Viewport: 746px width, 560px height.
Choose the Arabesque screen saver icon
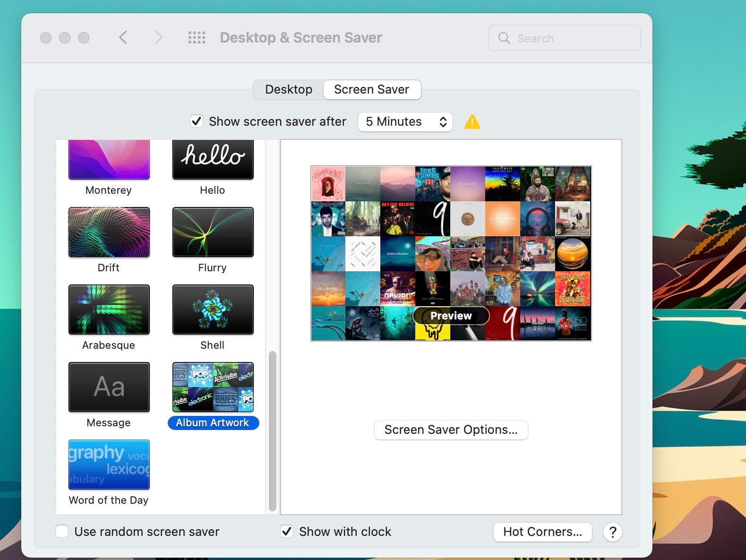coord(109,310)
